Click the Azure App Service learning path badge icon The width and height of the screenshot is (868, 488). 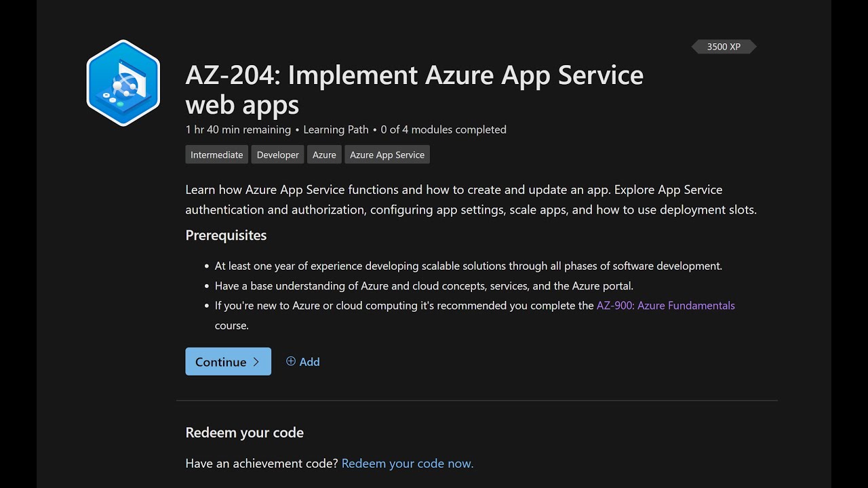coord(123,83)
